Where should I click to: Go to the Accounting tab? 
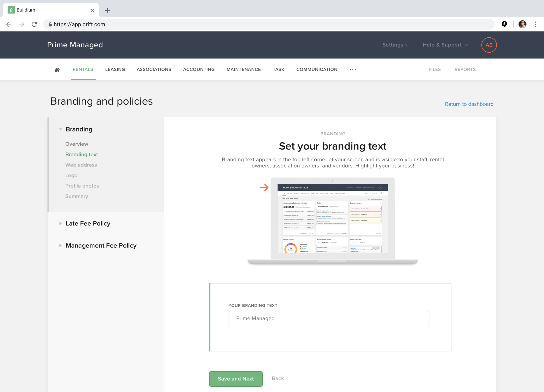[199, 69]
